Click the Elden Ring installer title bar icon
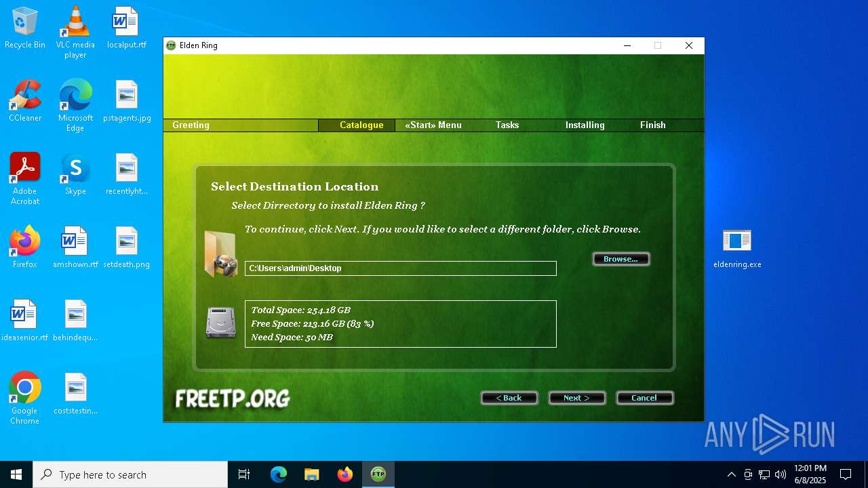This screenshot has width=868, height=488. pos(171,45)
